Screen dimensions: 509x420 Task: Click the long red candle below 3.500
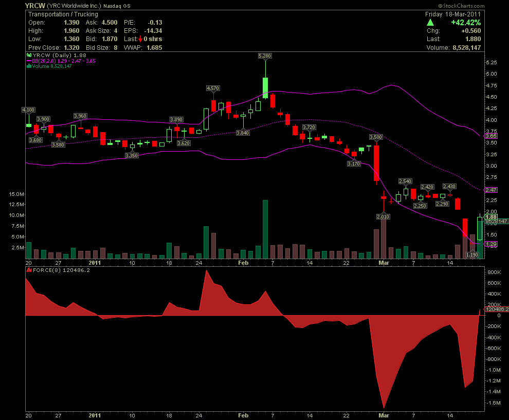(376, 163)
